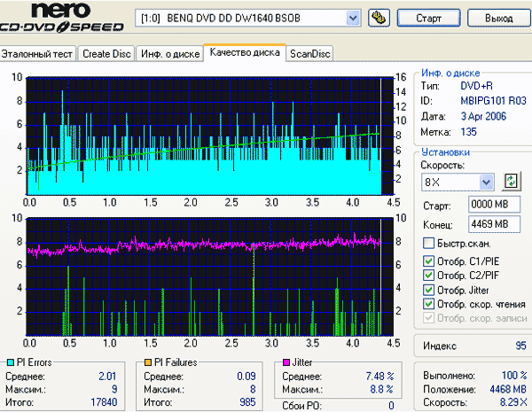Click the Конец field showing 4469 MB
Viewport: 532px width, 412px height.
coord(494,224)
